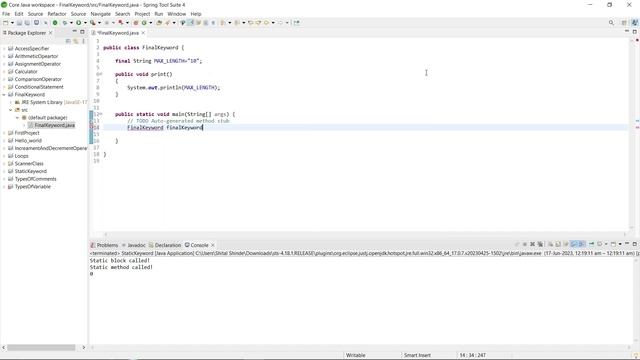Click the Remove Launch X in Console
The height and width of the screenshot is (360, 640).
(x=532, y=244)
